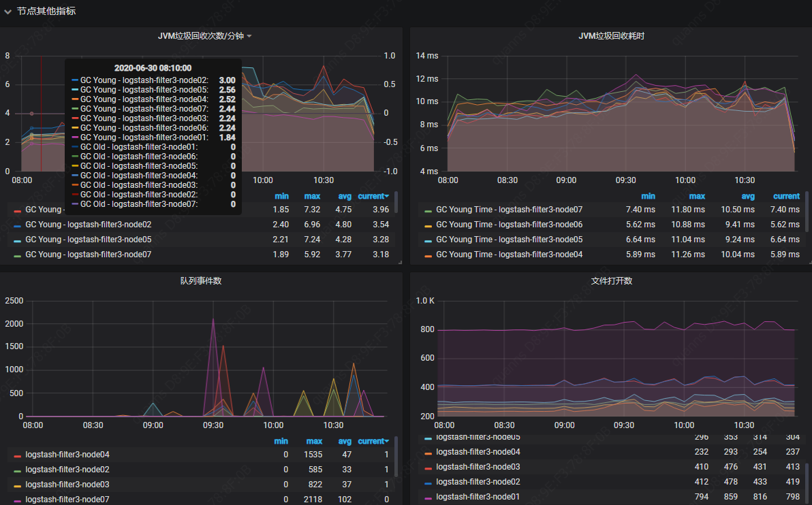Toggle logstash-filter3-node02 series in 文件打开数 legend
812x505 pixels.
(478, 482)
